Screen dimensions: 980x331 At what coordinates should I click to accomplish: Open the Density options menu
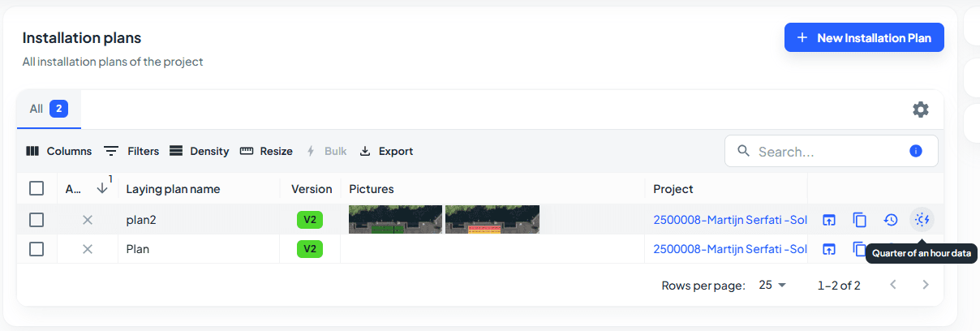pyautogui.click(x=200, y=151)
